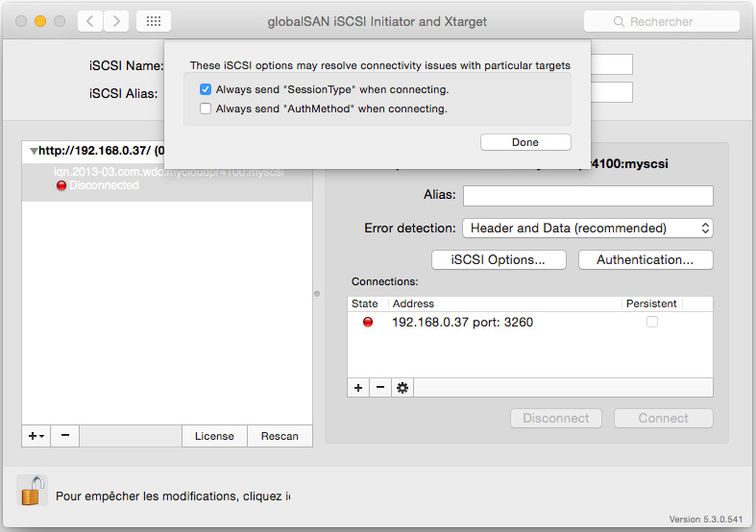This screenshot has width=756, height=532.
Task: Open the add target plus dropdown
Action: tap(37, 436)
